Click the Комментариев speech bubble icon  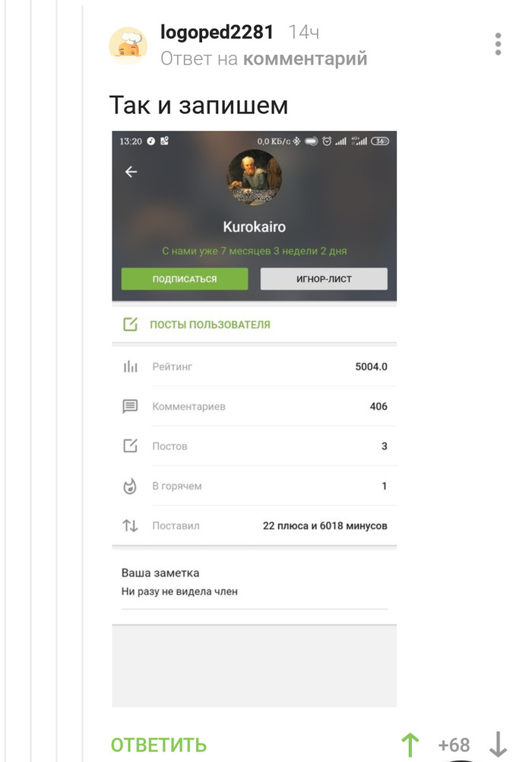pos(130,406)
